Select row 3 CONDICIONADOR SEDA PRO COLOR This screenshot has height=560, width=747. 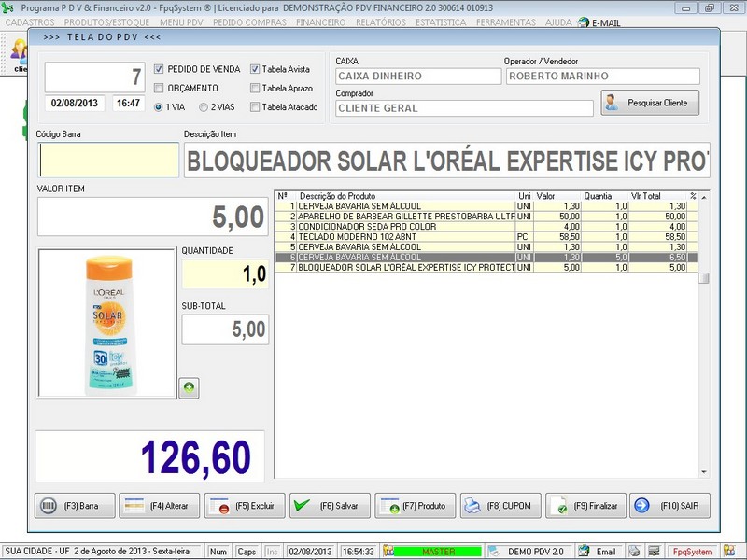486,227
